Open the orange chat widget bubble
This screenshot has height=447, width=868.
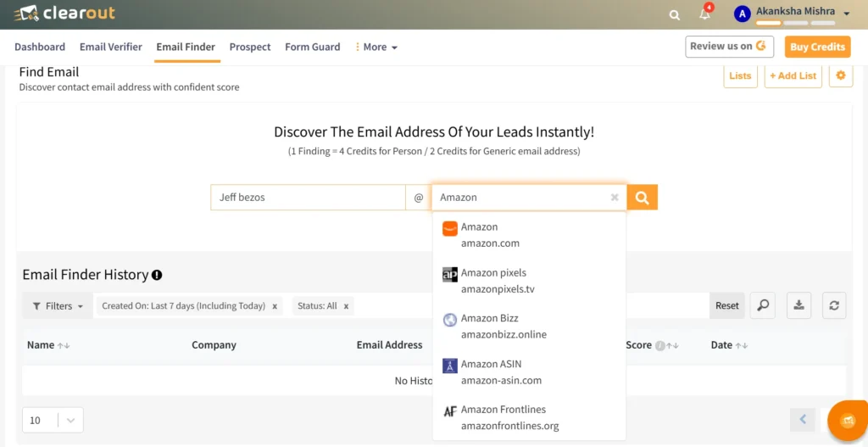point(848,421)
